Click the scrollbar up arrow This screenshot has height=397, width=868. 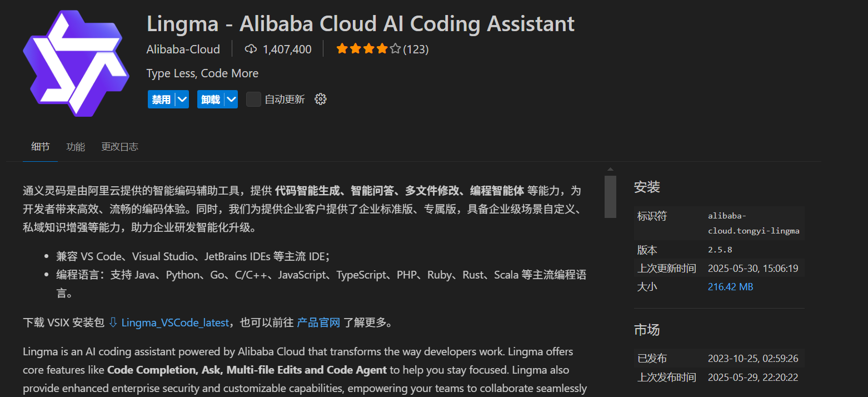(610, 170)
